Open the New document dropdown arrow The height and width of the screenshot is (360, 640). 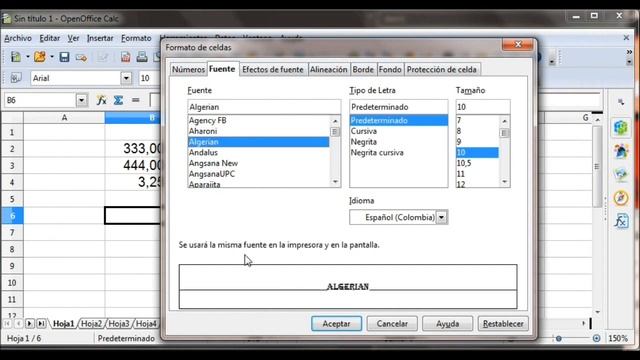28,57
